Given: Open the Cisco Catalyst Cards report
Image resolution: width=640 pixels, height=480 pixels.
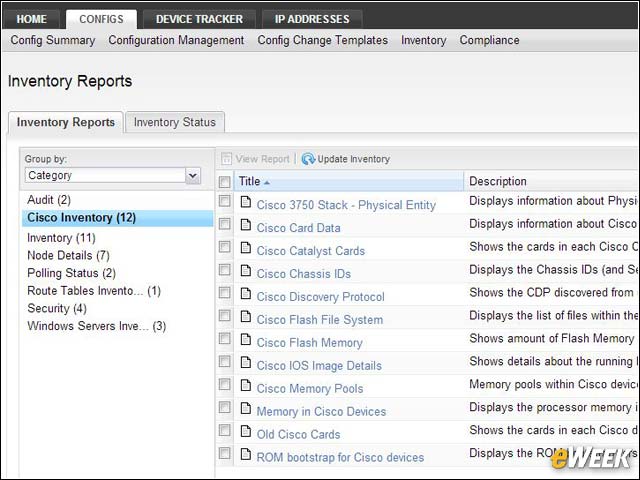Looking at the screenshot, I should click(x=311, y=251).
